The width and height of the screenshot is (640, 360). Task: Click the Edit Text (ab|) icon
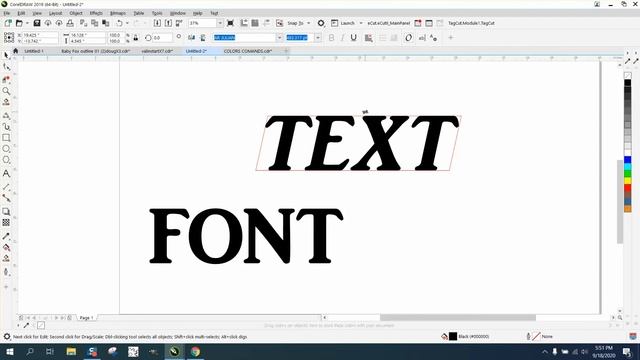pos(422,38)
